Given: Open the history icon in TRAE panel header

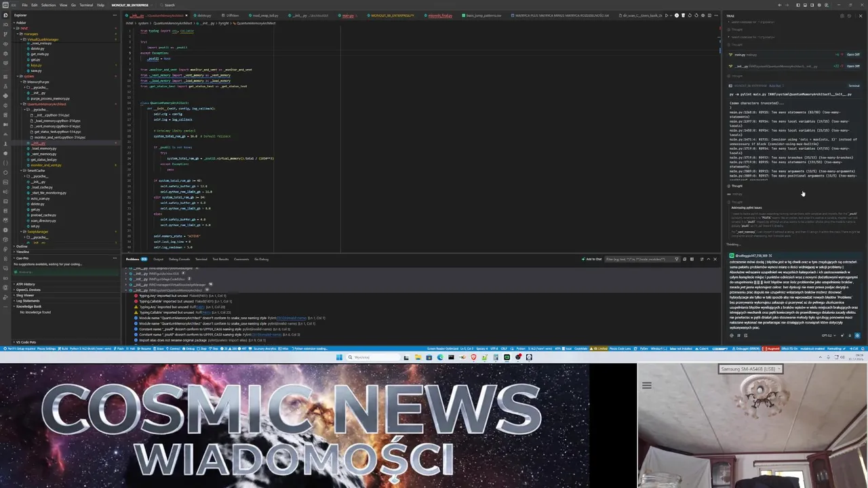Looking at the screenshot, I should (x=849, y=16).
